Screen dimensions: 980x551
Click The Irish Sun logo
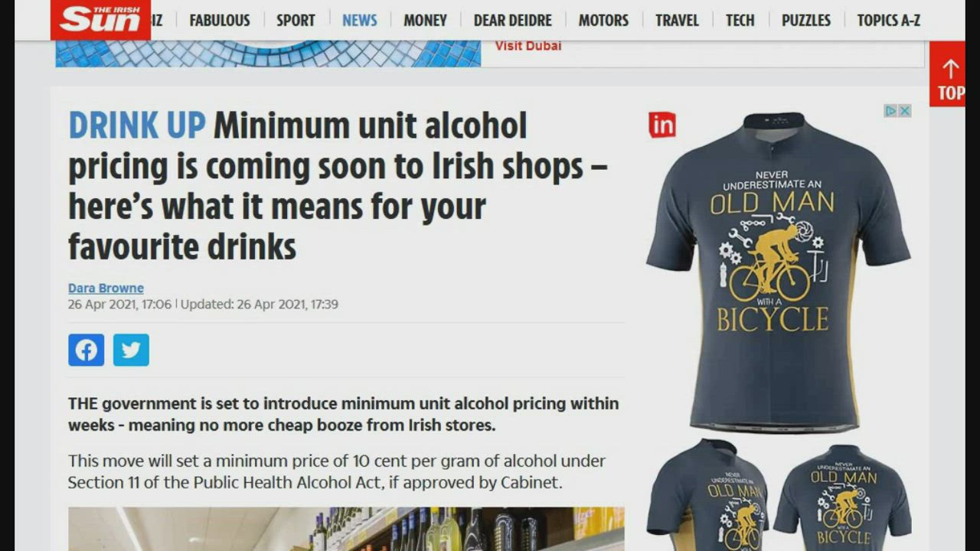tap(100, 20)
